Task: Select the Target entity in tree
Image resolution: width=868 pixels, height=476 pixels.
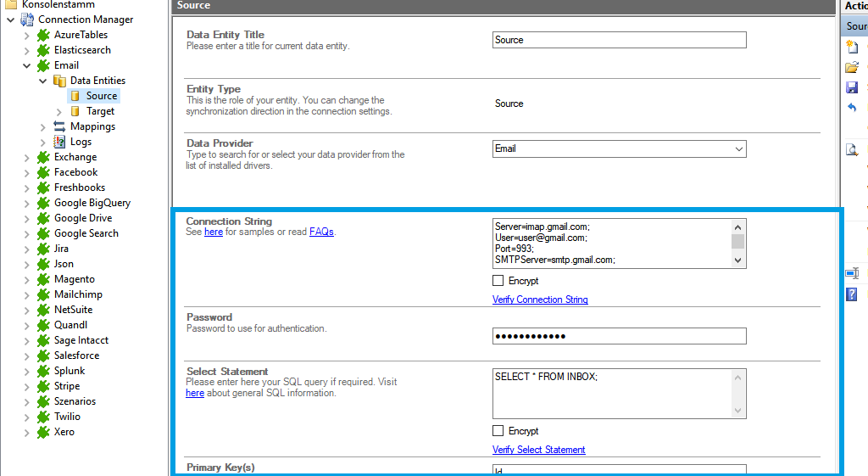Action: coord(100,111)
